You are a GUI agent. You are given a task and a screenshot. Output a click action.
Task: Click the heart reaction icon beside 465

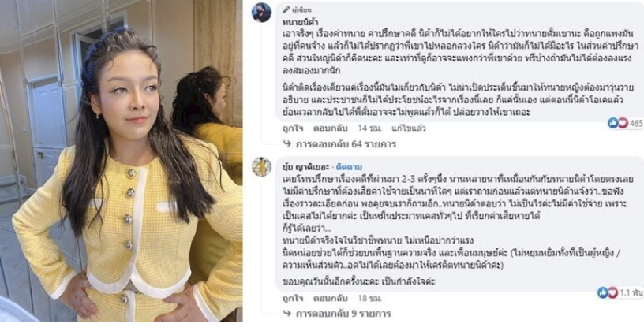pyautogui.click(x=623, y=123)
